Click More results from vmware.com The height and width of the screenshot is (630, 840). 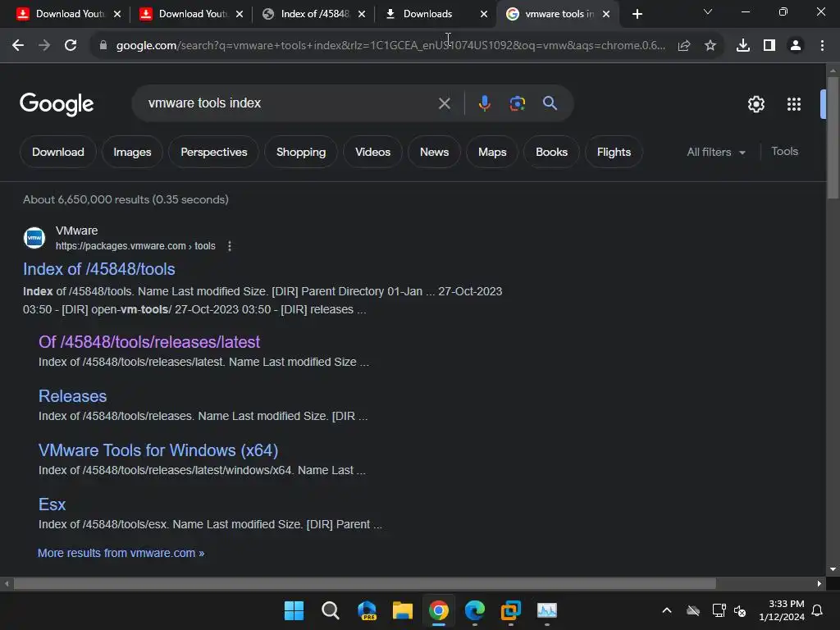point(121,553)
